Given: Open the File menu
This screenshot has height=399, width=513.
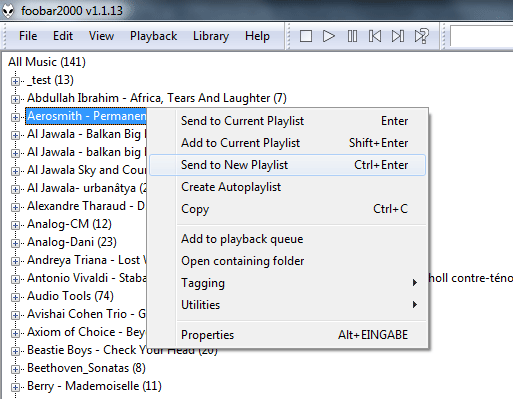Looking at the screenshot, I should tap(28, 36).
